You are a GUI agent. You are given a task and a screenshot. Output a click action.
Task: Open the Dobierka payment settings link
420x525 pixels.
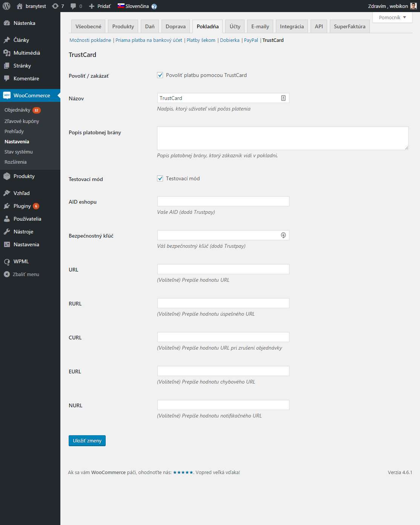(x=231, y=40)
